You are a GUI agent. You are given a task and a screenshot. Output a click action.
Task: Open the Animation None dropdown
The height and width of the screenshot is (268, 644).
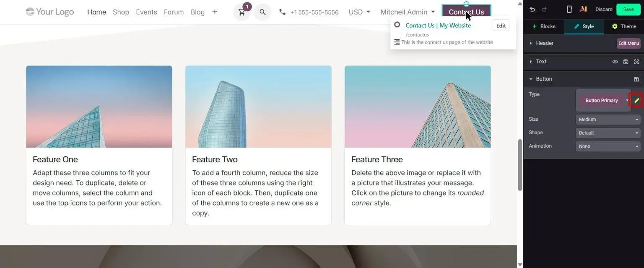click(608, 146)
